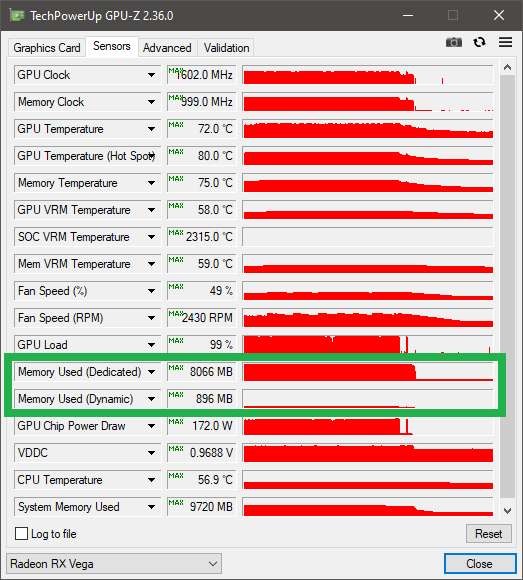The image size is (523, 580).
Task: Click the 1602.0 MHz GPU Clock value
Action: coord(202,75)
